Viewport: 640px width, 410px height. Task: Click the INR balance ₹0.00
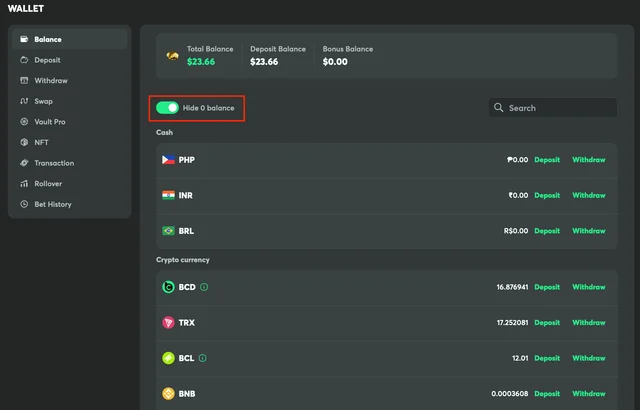(x=518, y=195)
